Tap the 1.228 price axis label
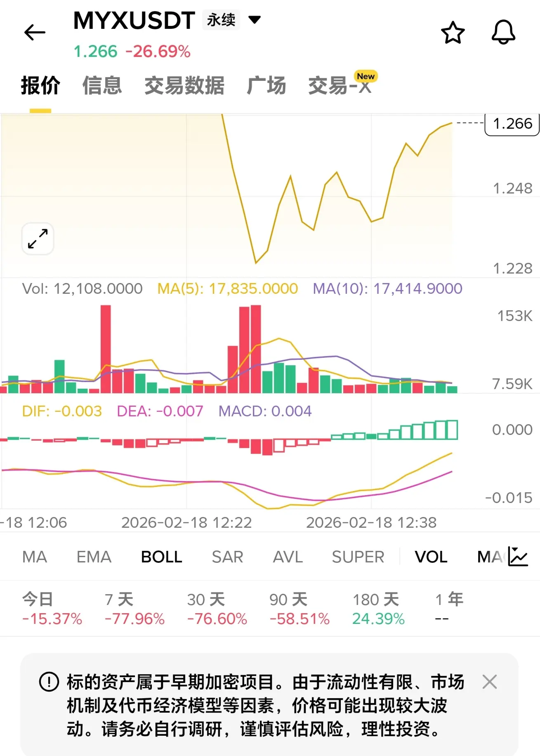 [x=513, y=268]
